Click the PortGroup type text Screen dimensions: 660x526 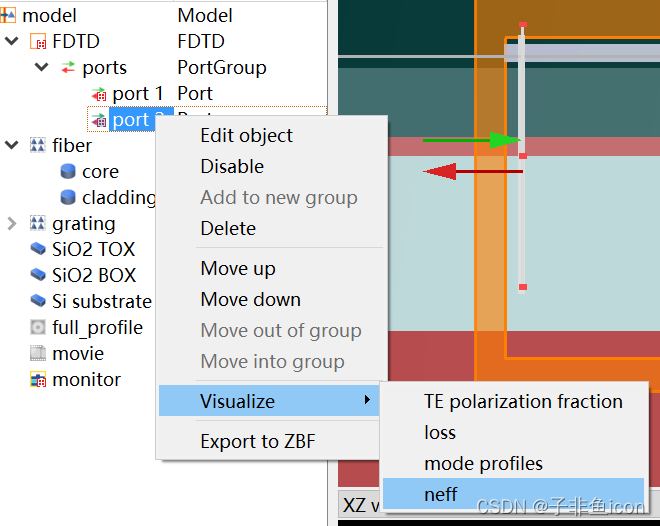coord(222,68)
